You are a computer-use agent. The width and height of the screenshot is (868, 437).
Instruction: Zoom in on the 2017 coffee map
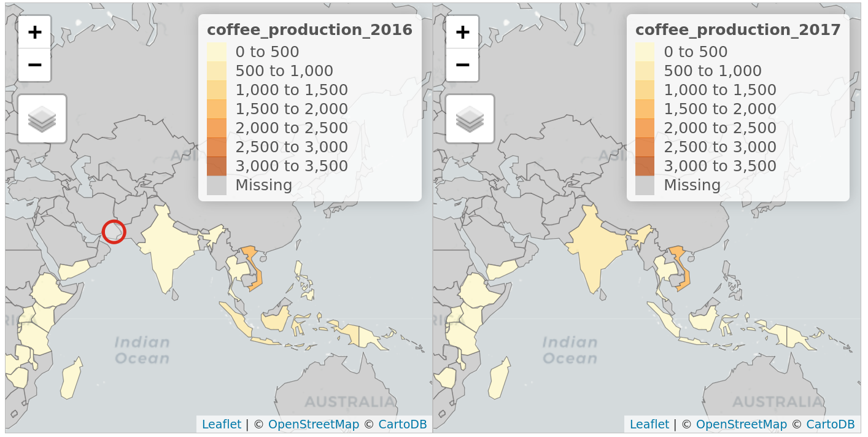(x=462, y=32)
